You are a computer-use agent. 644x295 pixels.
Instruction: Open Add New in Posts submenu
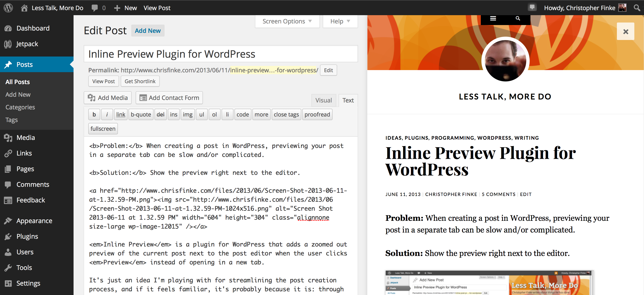tap(18, 94)
